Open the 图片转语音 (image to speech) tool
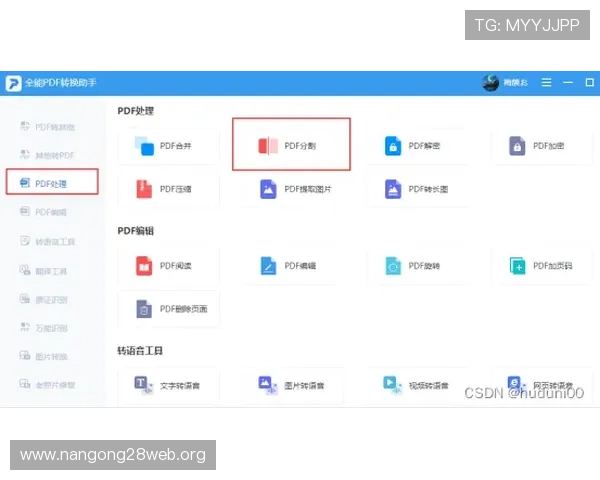 [293, 385]
